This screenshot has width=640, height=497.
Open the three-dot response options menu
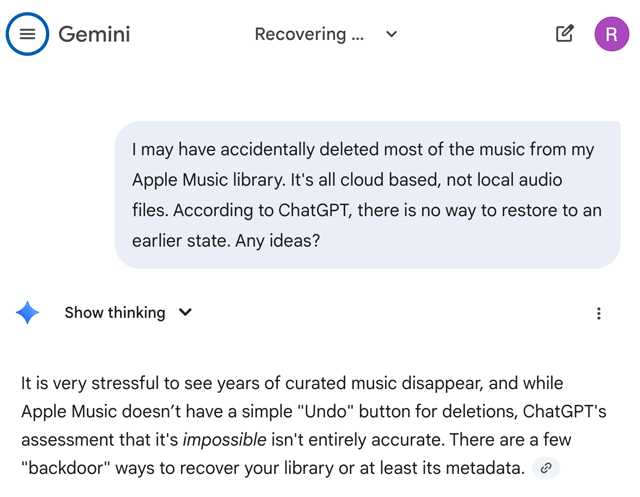point(598,313)
